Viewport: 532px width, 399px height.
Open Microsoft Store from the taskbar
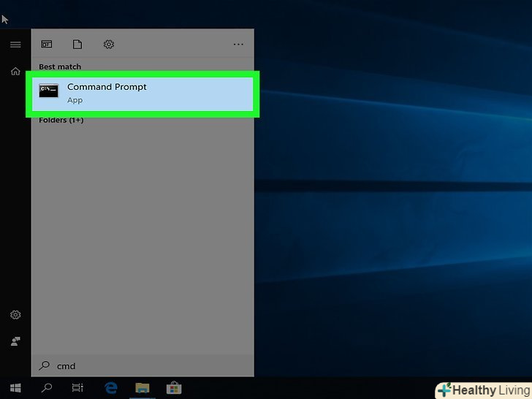coord(174,388)
